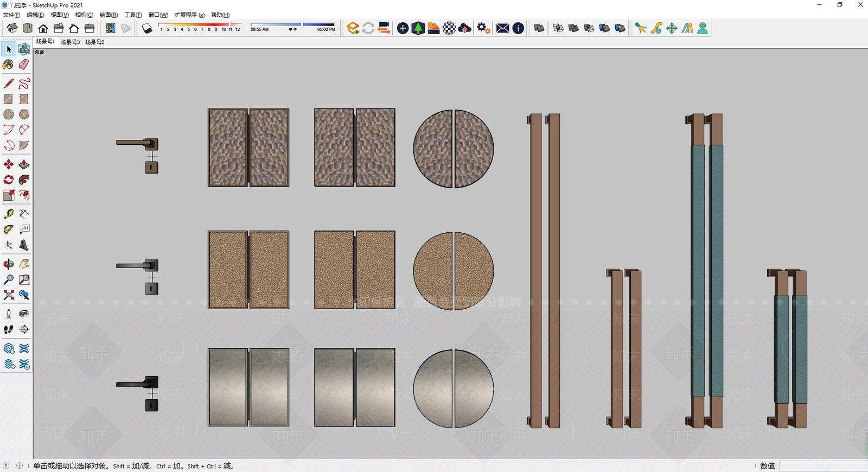Click the Zoom Extents tool
868x472 pixels.
[8, 295]
